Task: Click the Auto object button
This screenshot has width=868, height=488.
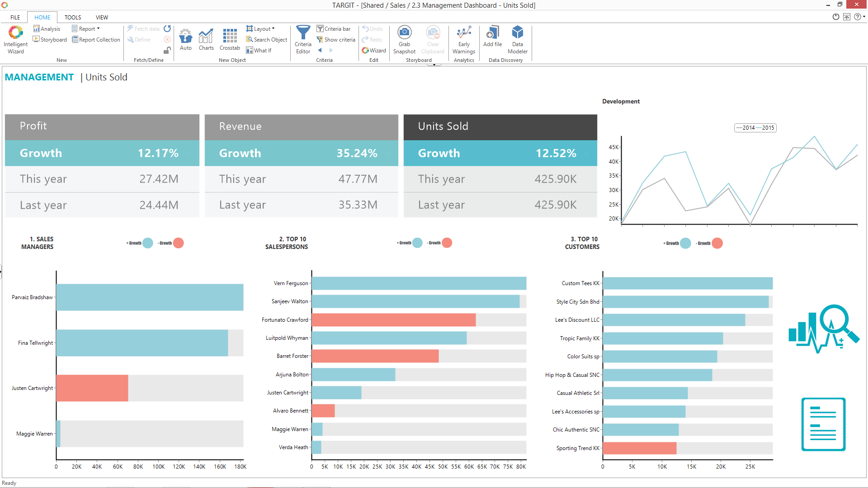Action: pyautogui.click(x=185, y=38)
